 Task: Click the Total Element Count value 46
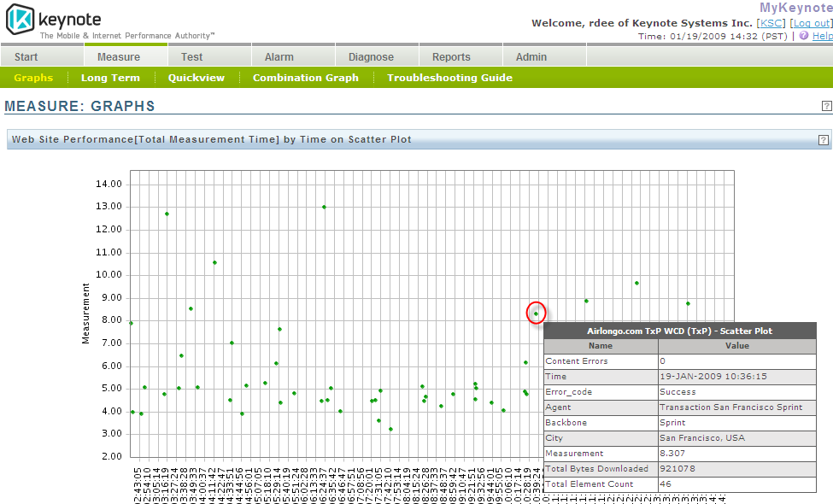(666, 484)
